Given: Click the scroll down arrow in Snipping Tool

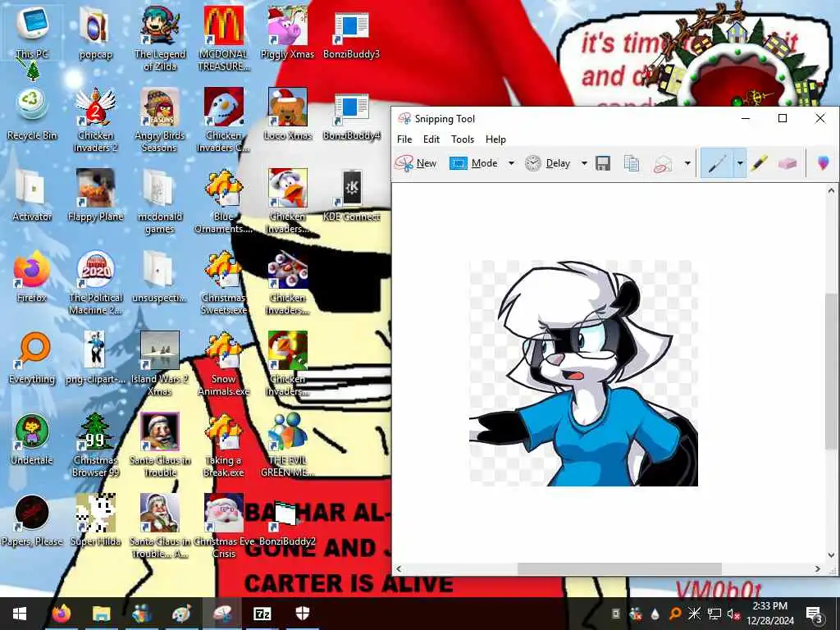Looking at the screenshot, I should 831,555.
